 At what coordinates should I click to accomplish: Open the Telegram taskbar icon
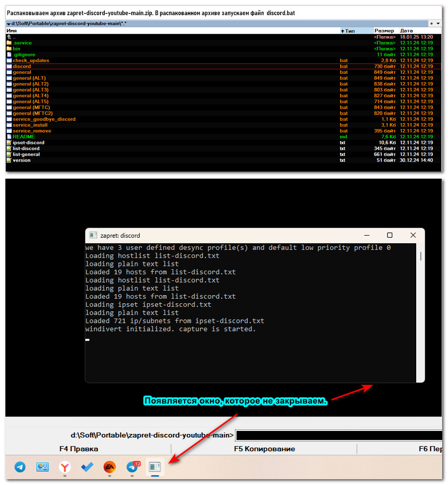(20, 467)
